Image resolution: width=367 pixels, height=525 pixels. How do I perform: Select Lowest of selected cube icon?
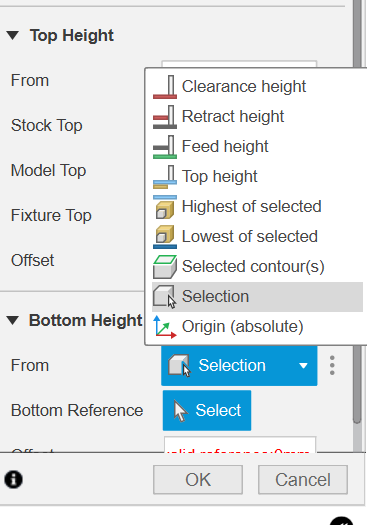(165, 237)
